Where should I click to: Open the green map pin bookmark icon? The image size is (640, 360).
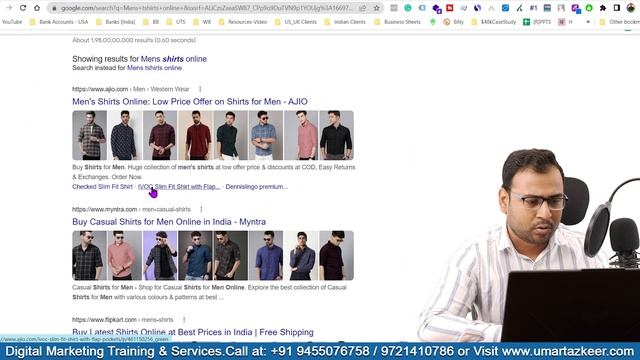click(x=433, y=22)
